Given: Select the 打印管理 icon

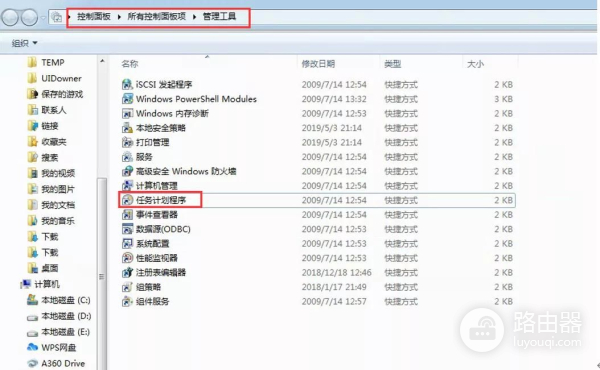Looking at the screenshot, I should 127,142.
